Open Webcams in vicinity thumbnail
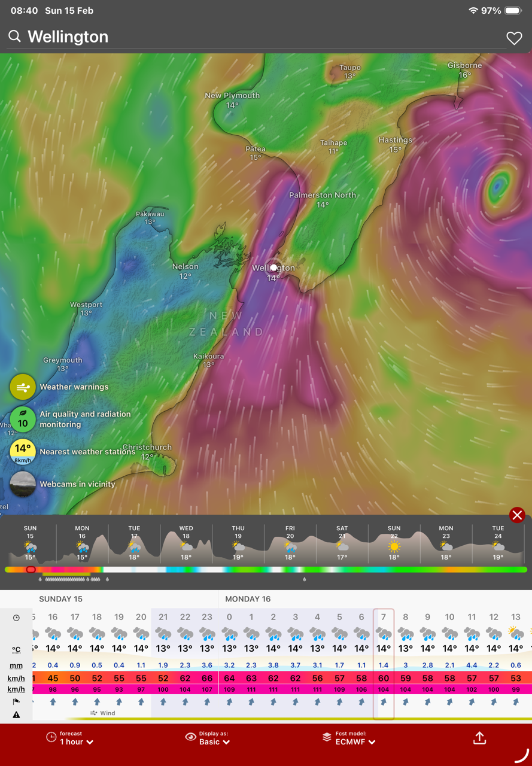Image resolution: width=532 pixels, height=766 pixels. [x=23, y=484]
